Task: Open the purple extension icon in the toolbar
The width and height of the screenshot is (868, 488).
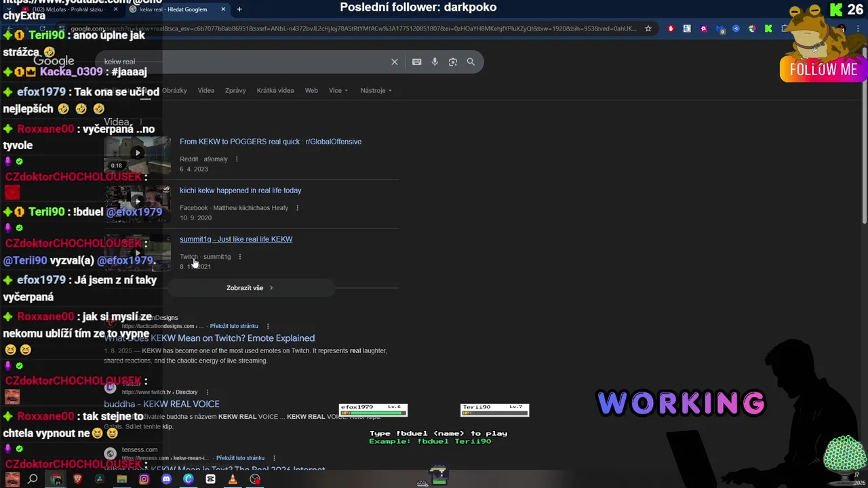Action: tap(703, 28)
